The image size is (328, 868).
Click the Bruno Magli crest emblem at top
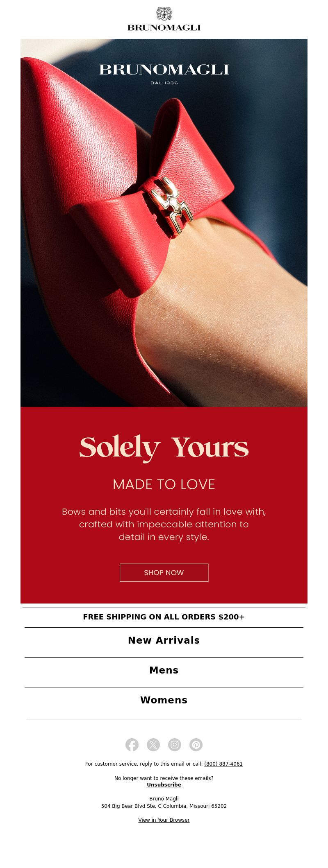coord(164,14)
